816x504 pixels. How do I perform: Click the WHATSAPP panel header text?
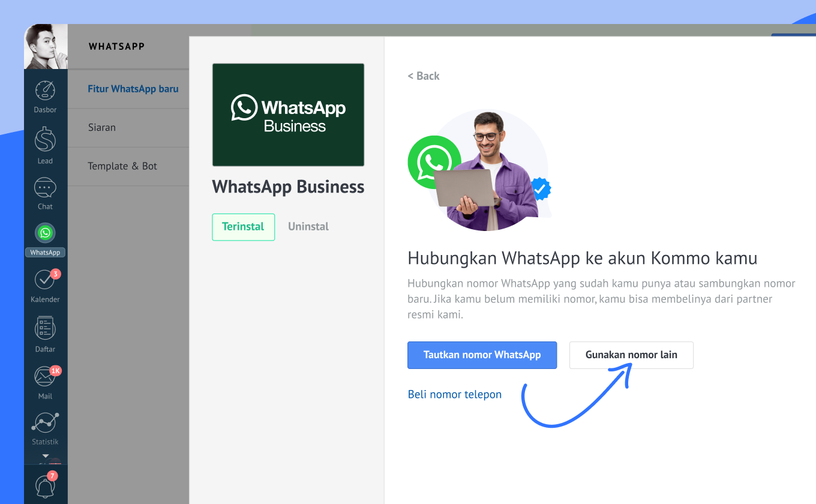pos(116,46)
